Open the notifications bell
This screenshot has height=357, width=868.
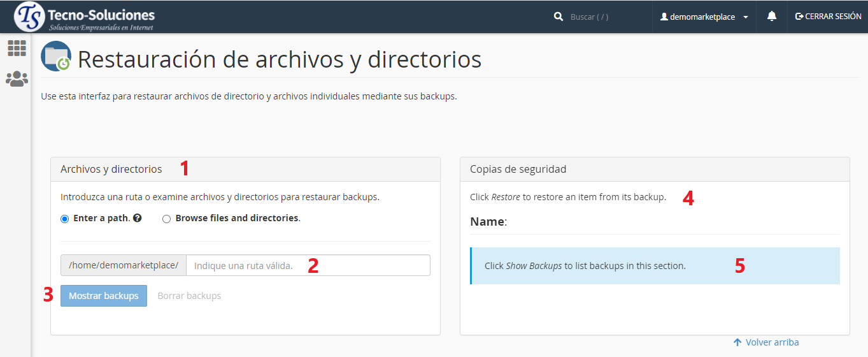pos(772,17)
